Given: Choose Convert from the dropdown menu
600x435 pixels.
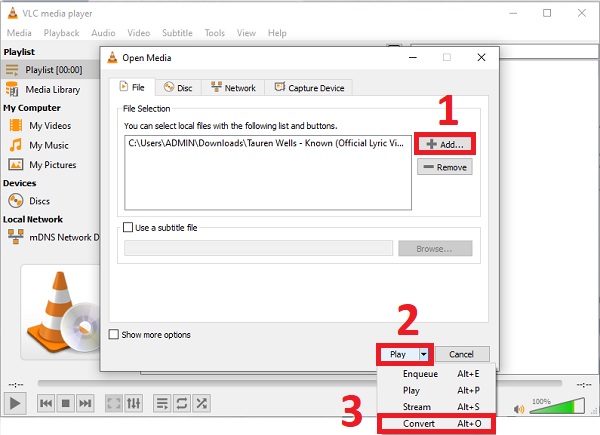Looking at the screenshot, I should coord(437,424).
